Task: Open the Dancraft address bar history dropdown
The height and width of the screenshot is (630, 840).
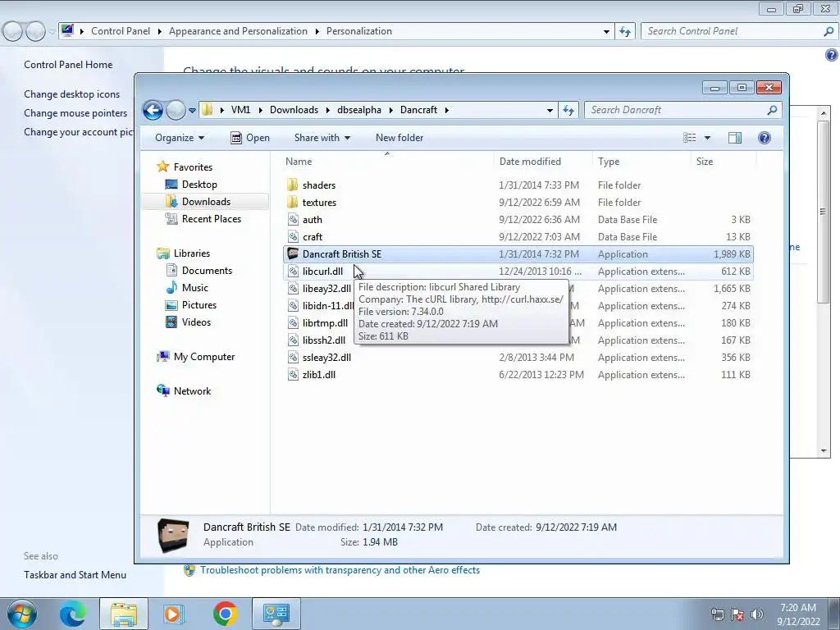Action: 550,111
